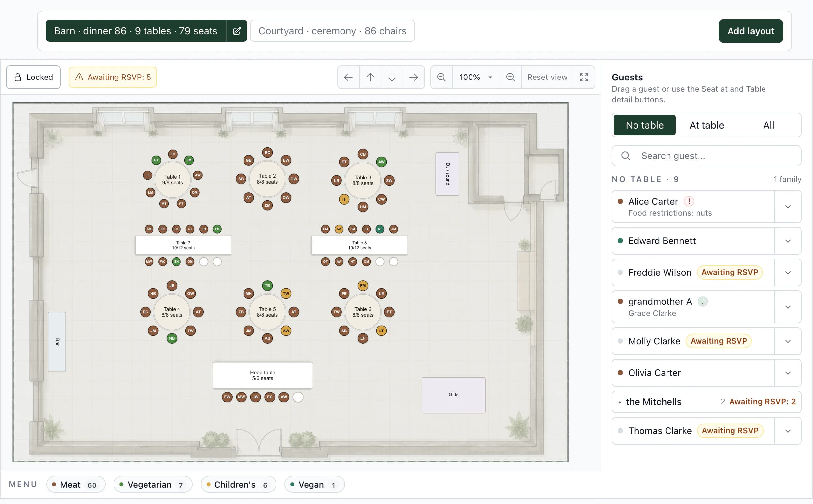
Task: Click Alice Carter's food restriction alert icon
Action: point(689,201)
